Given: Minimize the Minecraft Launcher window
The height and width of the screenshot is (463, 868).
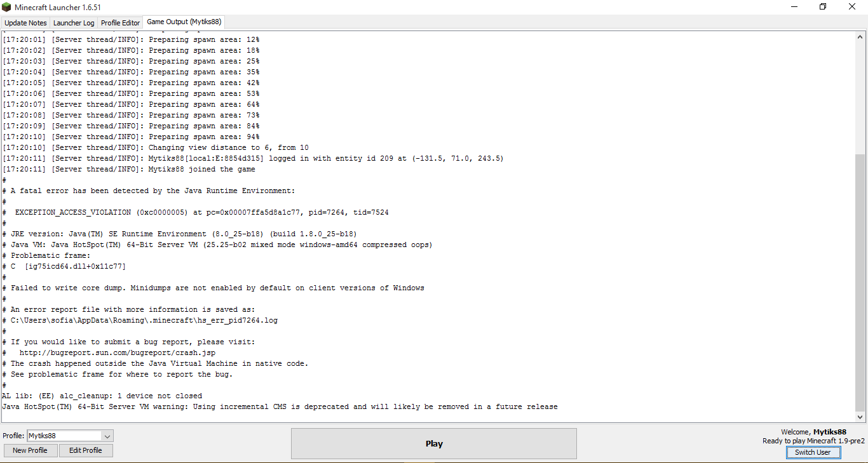Looking at the screenshot, I should point(794,7).
